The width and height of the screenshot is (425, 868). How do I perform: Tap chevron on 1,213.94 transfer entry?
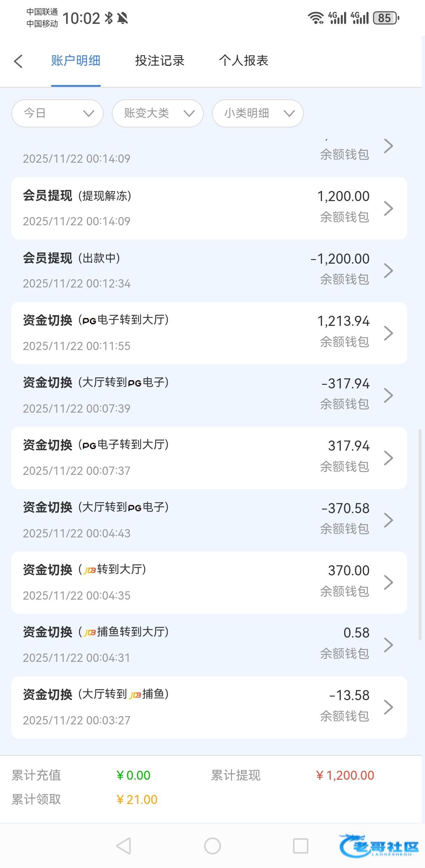pyautogui.click(x=388, y=333)
